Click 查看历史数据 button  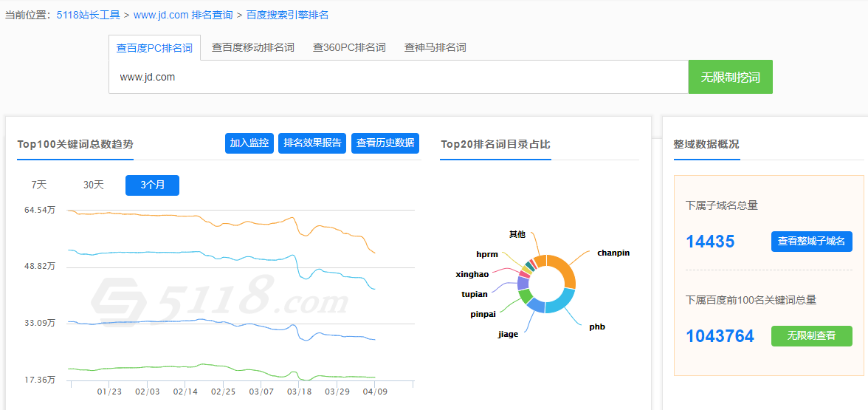[385, 143]
